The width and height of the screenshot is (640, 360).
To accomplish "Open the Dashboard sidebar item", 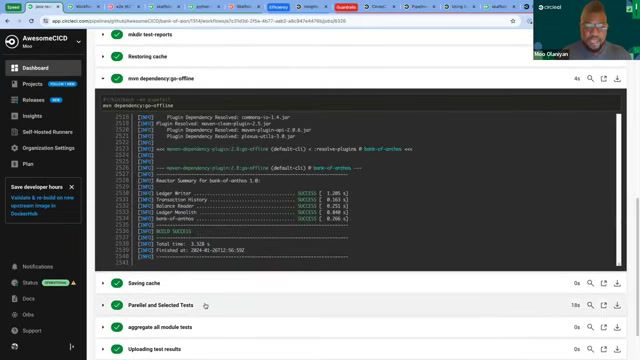I will pyautogui.click(x=43, y=68).
